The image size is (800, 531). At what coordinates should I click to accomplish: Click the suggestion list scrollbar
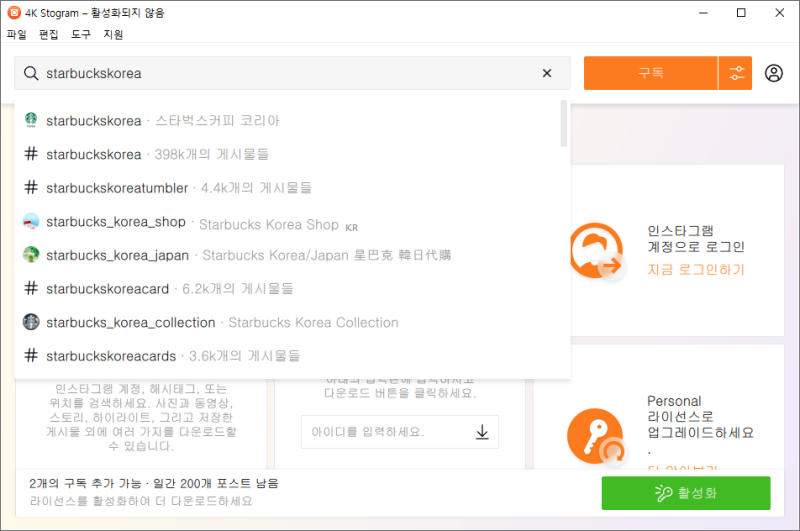(564, 123)
